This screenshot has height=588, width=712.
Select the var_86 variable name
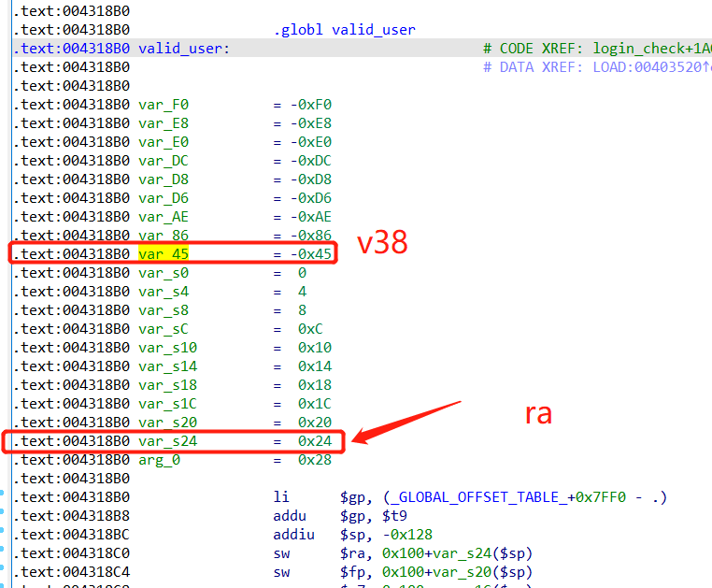164,236
